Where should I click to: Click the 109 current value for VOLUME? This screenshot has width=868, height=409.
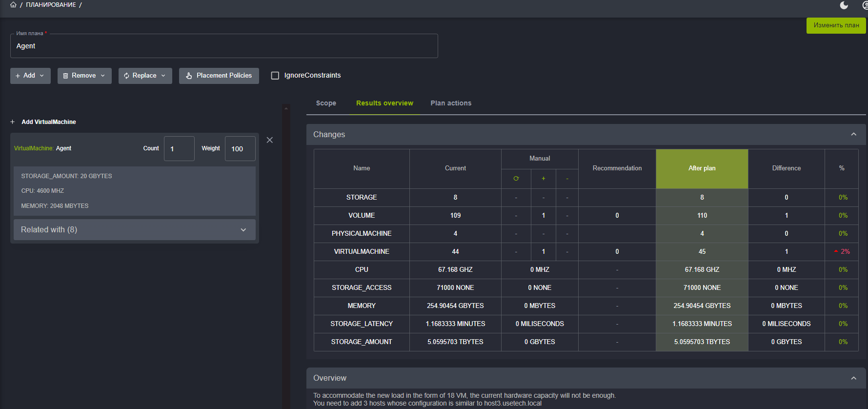coord(455,216)
